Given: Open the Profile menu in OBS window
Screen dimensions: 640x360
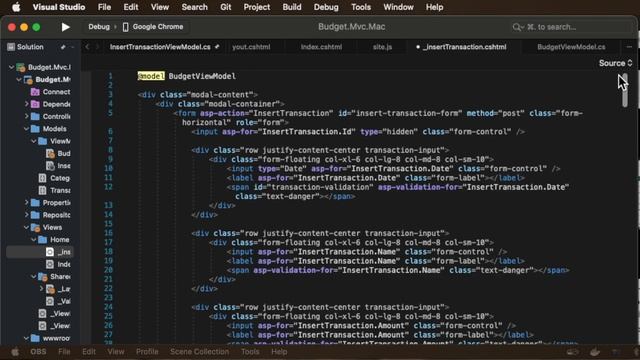Looking at the screenshot, I should (x=147, y=352).
